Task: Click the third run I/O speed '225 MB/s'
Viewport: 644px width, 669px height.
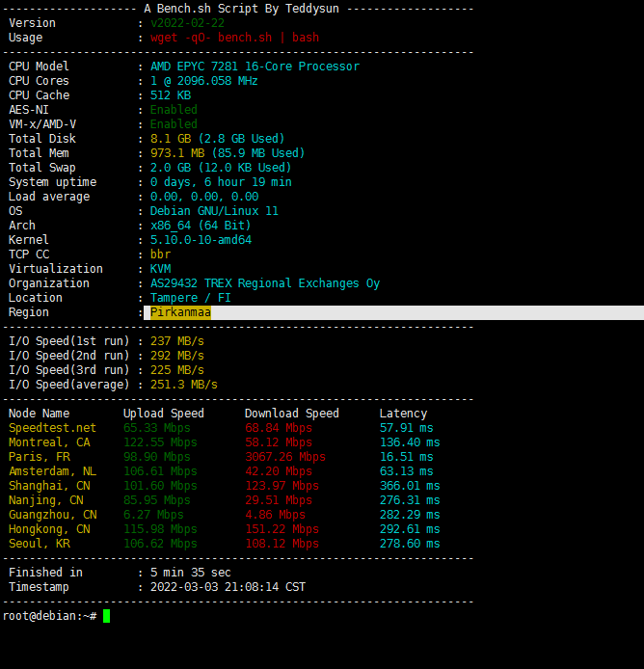Action: pyautogui.click(x=177, y=370)
